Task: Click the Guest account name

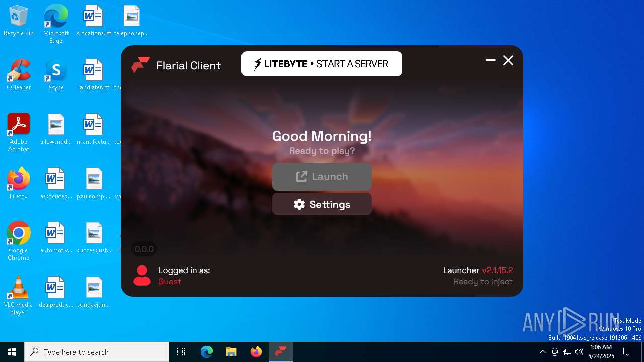Action: click(170, 281)
